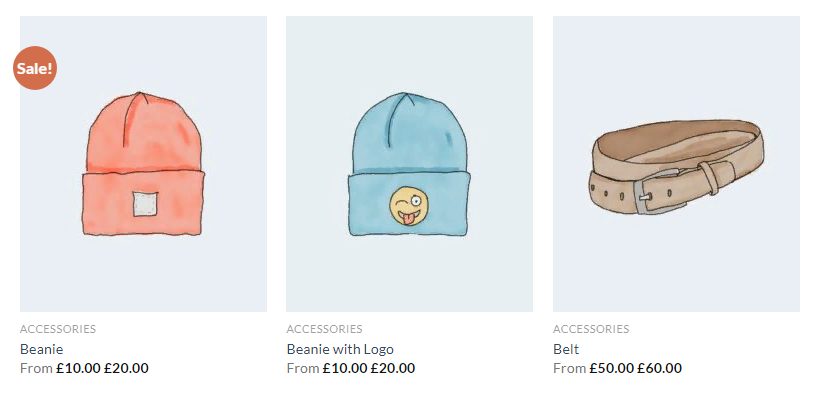Click the From label in the Belt price
Screen dimensions: 836x403
tap(570, 368)
